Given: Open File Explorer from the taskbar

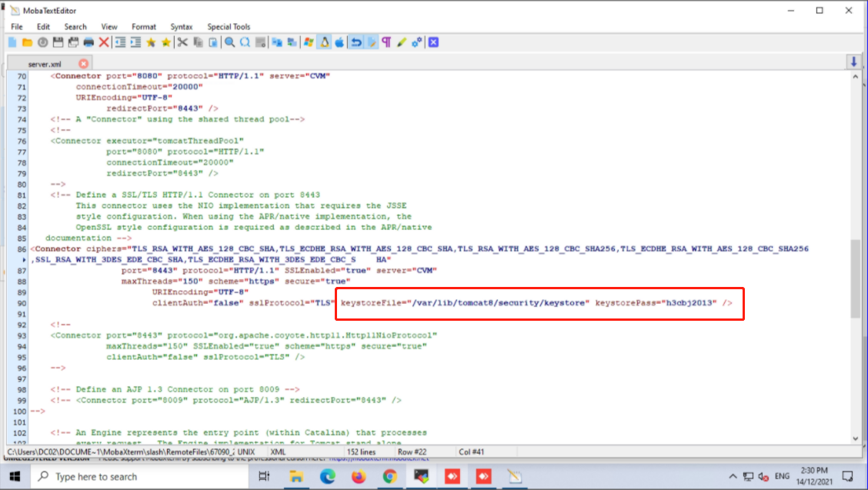Looking at the screenshot, I should [x=296, y=477].
